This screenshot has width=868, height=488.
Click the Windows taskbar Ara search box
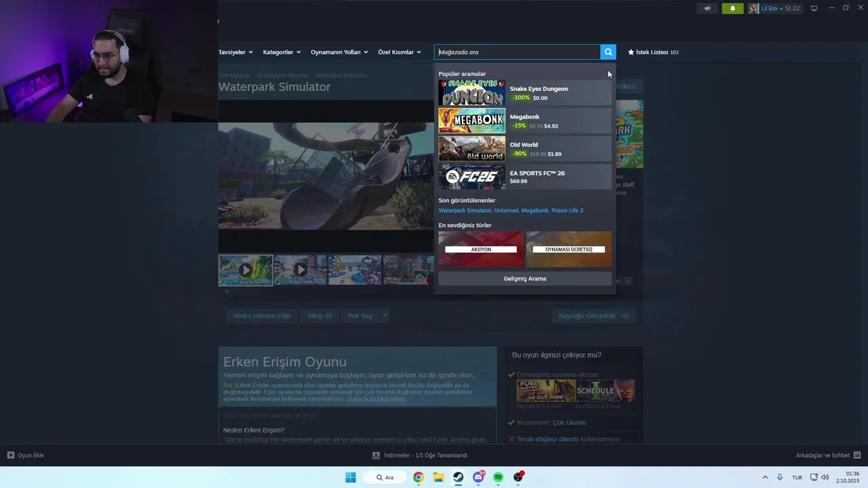[x=385, y=477]
